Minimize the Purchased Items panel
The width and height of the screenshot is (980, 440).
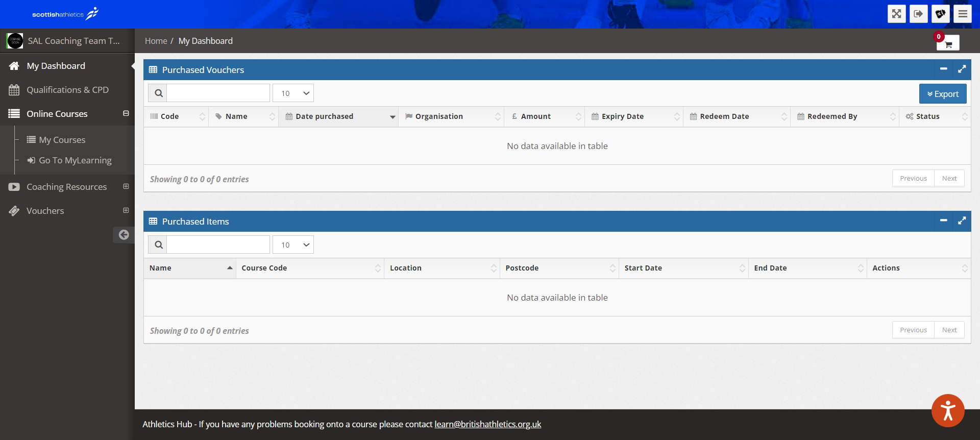(943, 221)
